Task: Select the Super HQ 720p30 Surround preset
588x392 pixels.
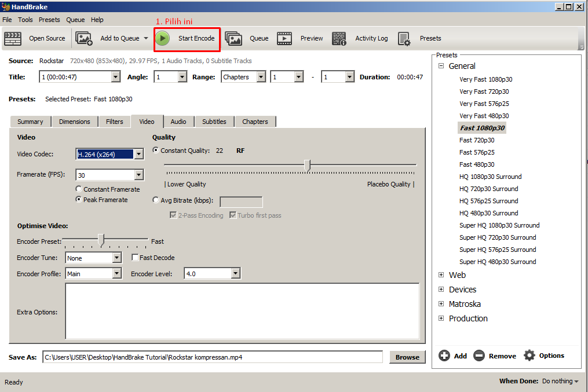Action: tap(498, 237)
